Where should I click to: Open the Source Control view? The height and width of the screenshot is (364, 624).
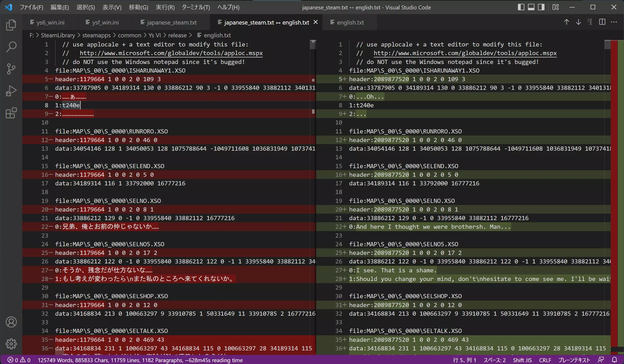pyautogui.click(x=11, y=69)
